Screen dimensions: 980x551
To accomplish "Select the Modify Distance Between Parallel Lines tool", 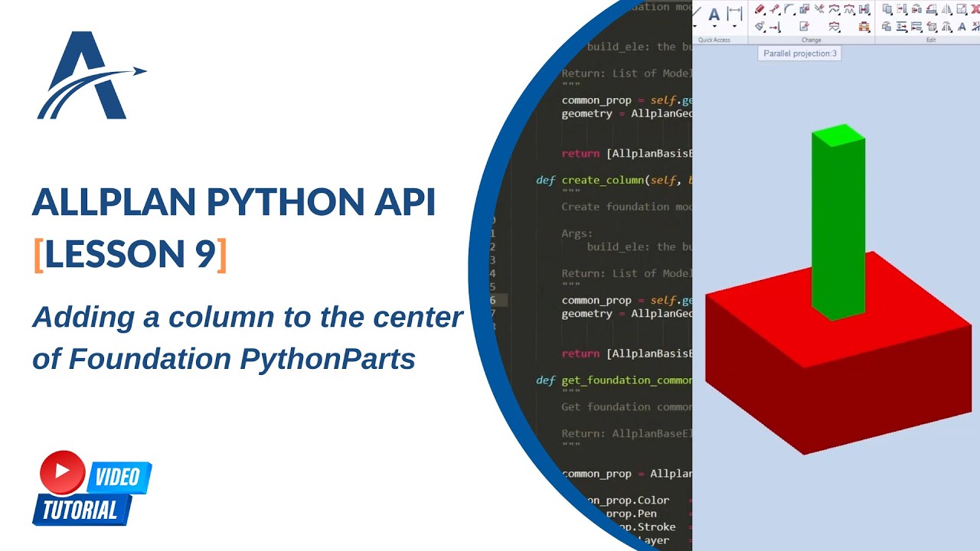I will coord(902,27).
